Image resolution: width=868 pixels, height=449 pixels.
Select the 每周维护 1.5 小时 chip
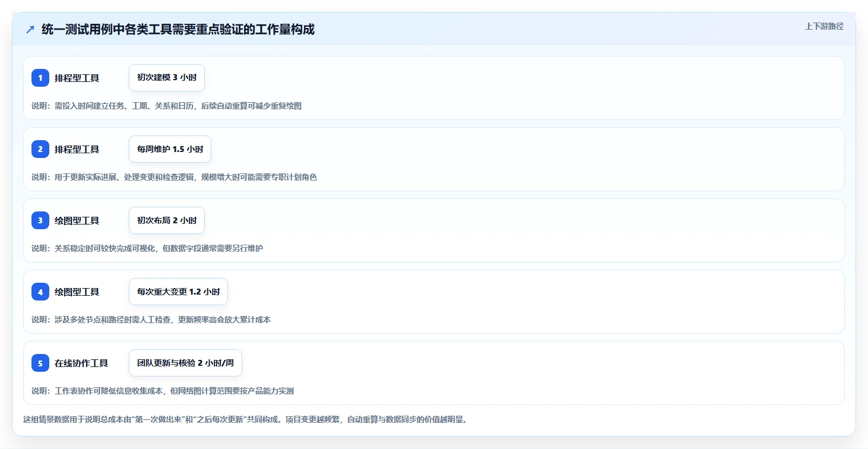170,149
